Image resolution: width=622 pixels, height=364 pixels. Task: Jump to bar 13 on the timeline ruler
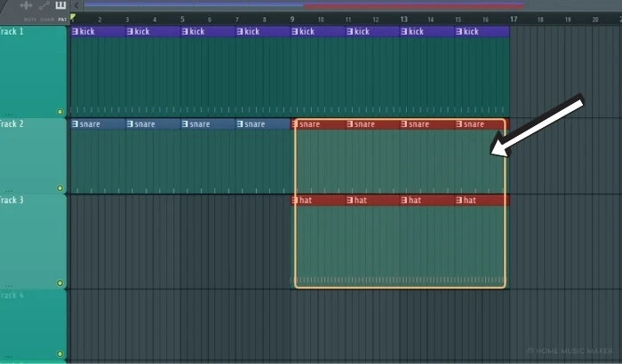coord(403,19)
